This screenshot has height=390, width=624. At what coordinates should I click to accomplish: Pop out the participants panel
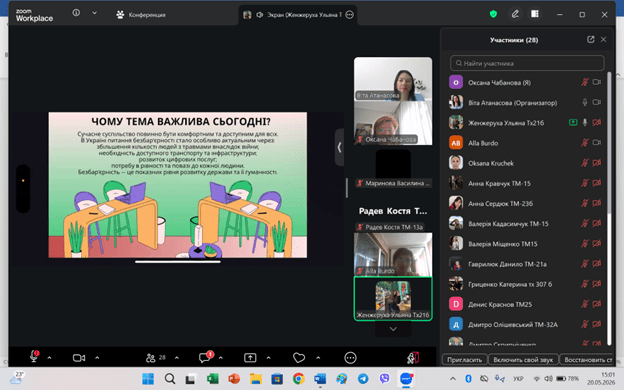tap(591, 39)
